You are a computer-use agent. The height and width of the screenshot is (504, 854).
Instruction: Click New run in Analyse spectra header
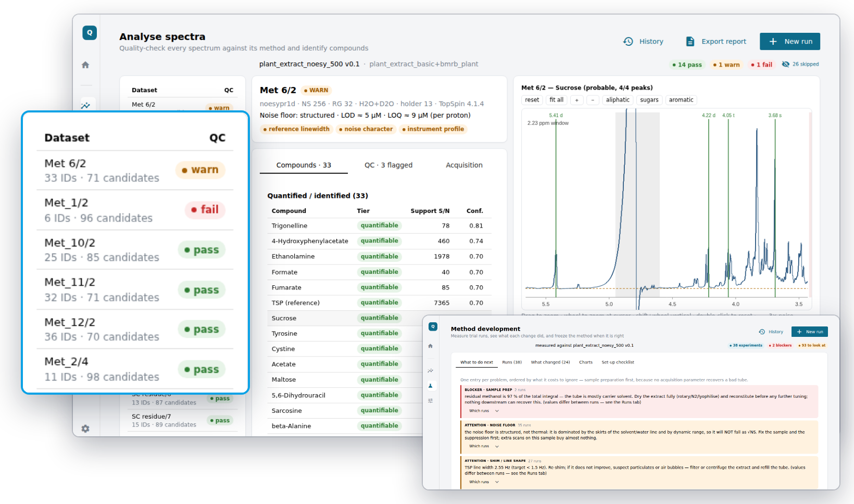point(790,42)
